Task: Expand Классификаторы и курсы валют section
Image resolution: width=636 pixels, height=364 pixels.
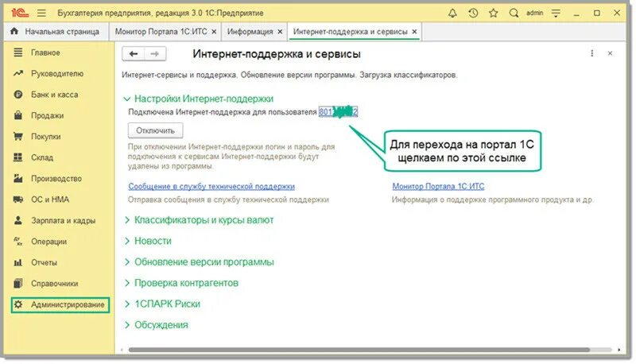Action: coord(127,219)
